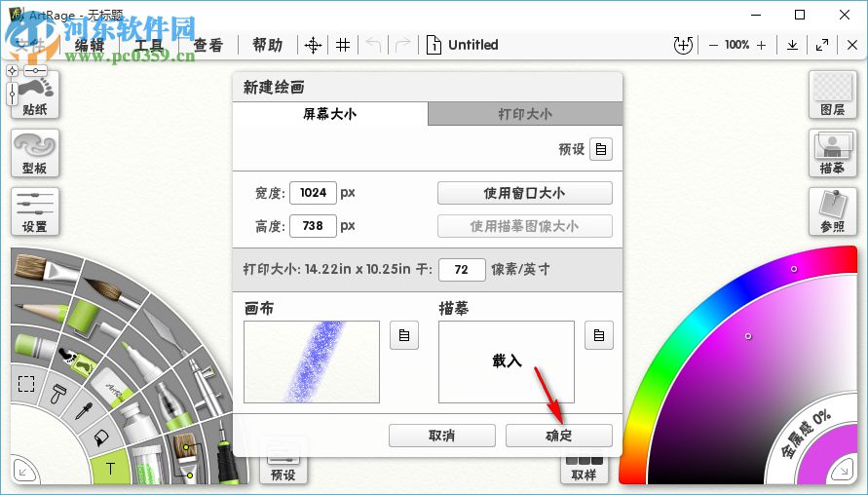Switch to the 屏幕大小 tab

click(330, 114)
